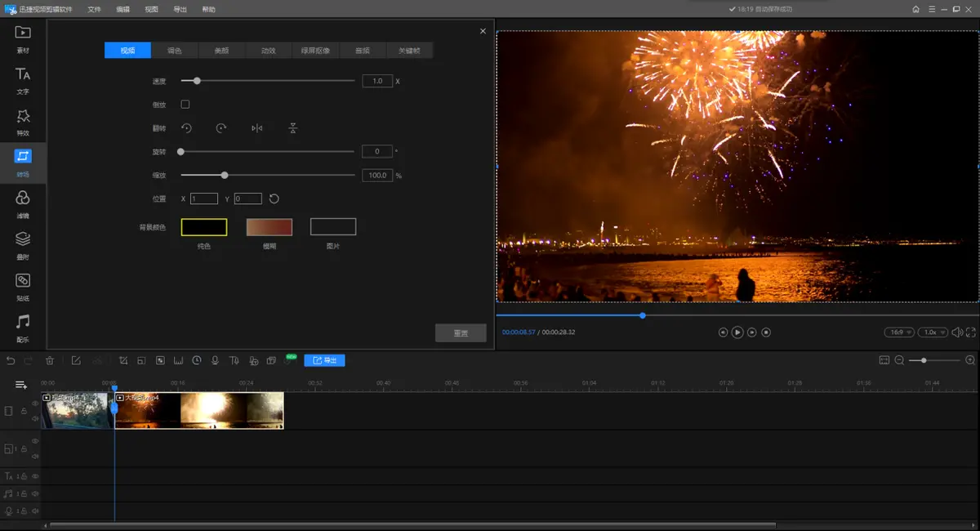The height and width of the screenshot is (531, 980).
Task: Toggle eye visibility on the main video track
Action: click(x=35, y=404)
